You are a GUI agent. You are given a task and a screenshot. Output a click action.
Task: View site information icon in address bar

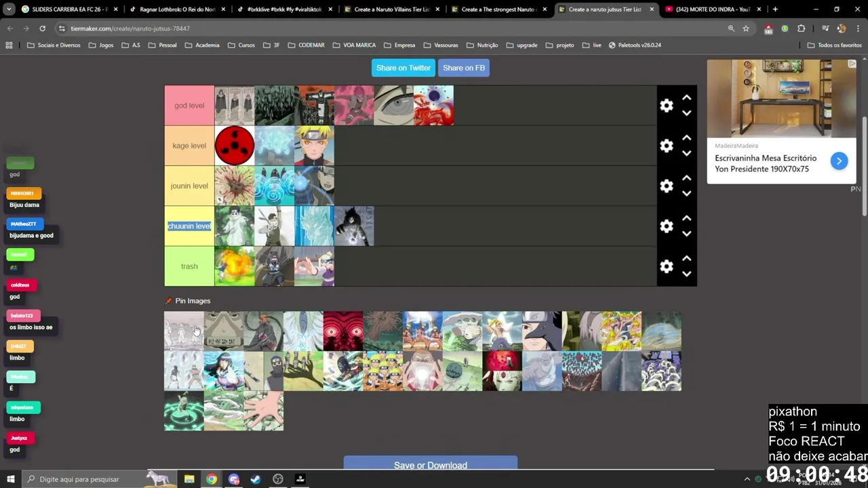point(62,28)
